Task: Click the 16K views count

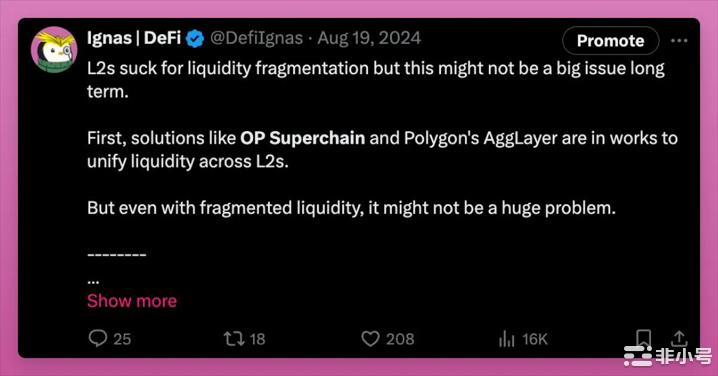Action: tap(535, 339)
